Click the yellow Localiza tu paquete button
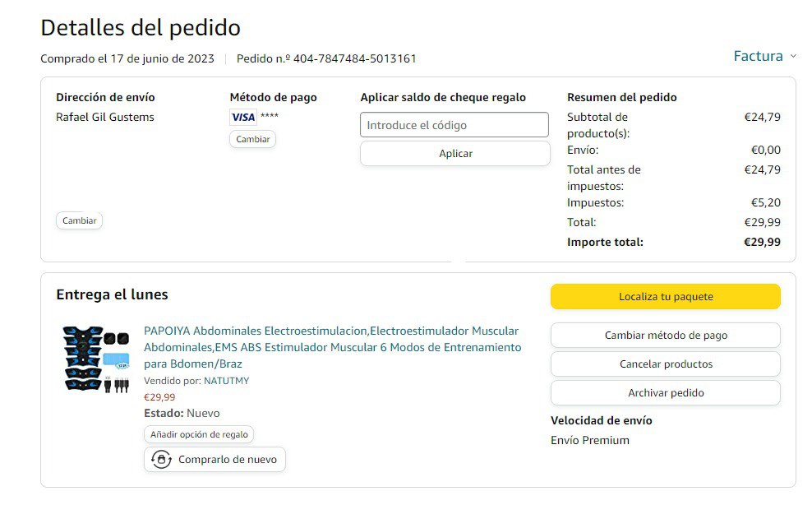 coord(665,297)
